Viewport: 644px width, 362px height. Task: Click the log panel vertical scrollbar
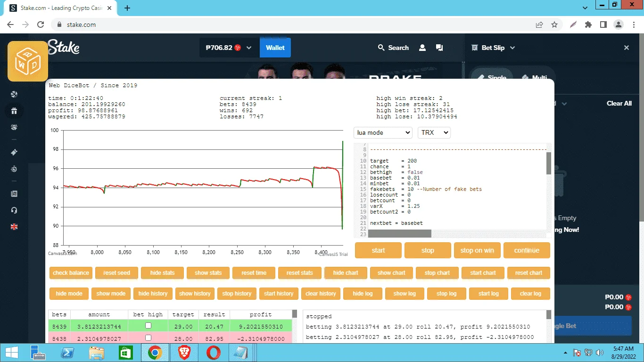point(549,315)
